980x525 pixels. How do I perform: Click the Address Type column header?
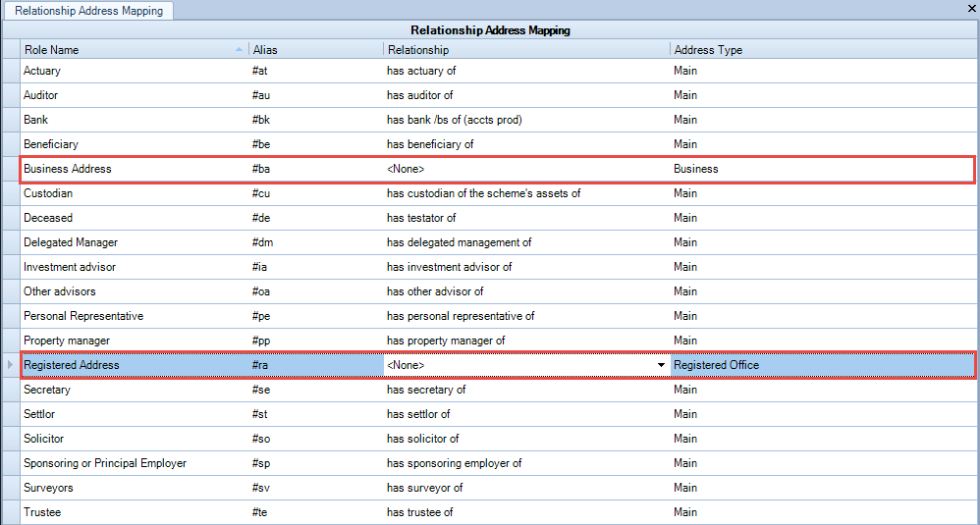[824, 49]
